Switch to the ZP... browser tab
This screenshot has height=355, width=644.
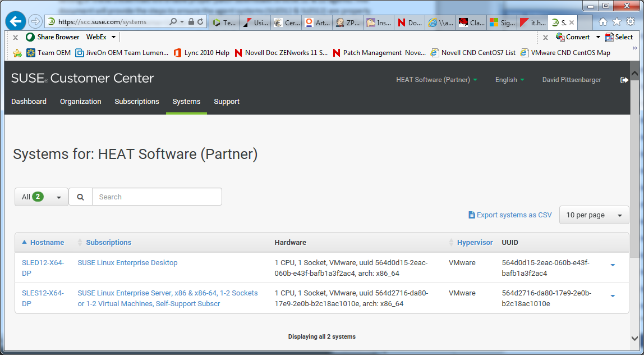pos(348,22)
